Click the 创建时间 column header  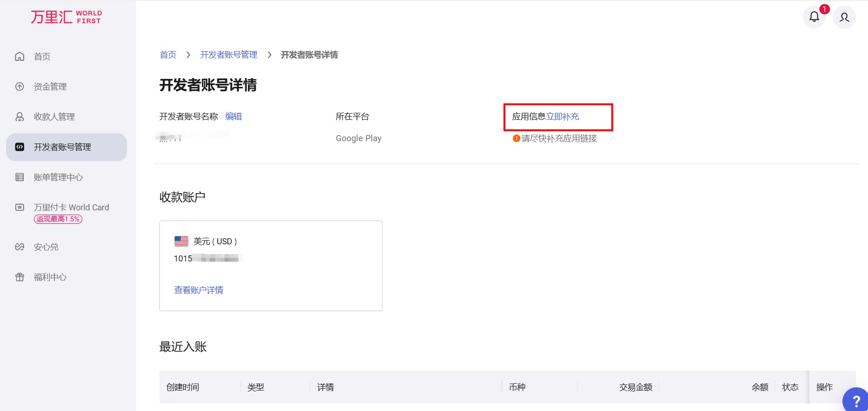(x=183, y=387)
